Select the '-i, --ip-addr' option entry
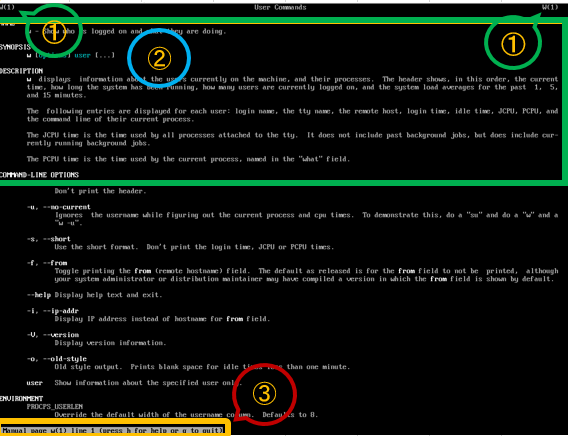This screenshot has width=568, height=436. click(53, 311)
